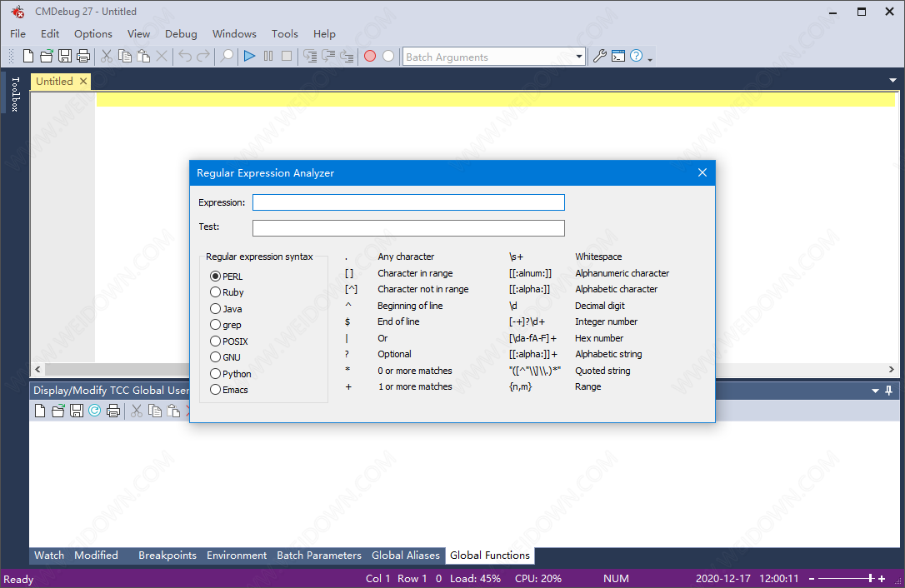Start debugging with the blue Run arrow
This screenshot has width=905, height=588.
(x=249, y=56)
